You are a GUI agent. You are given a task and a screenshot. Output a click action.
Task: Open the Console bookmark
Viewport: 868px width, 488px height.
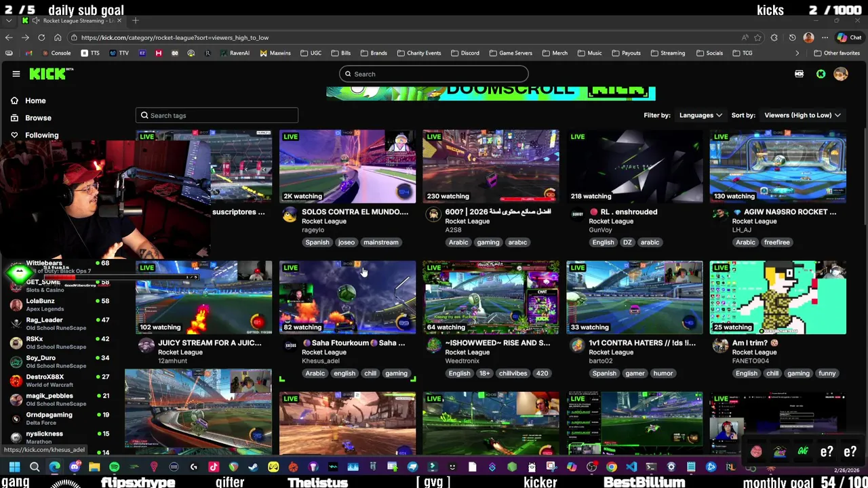click(x=56, y=53)
